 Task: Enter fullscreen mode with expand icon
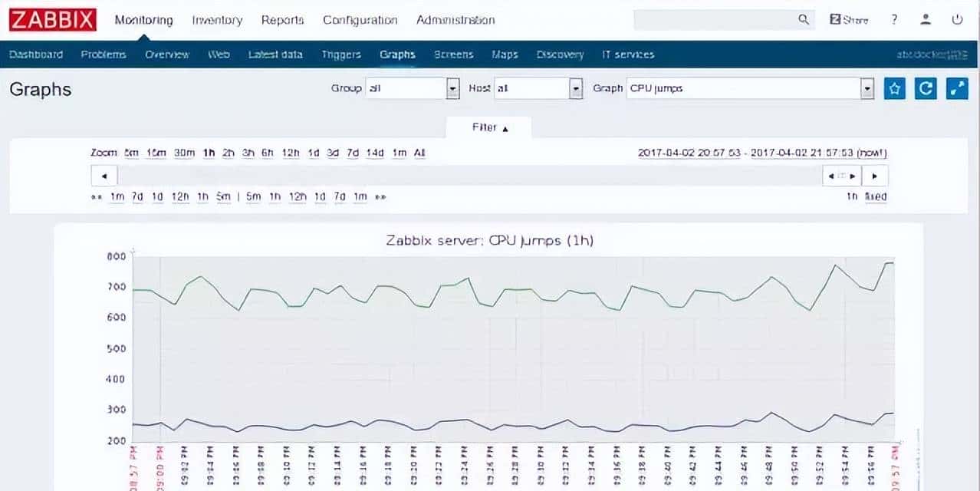click(957, 88)
